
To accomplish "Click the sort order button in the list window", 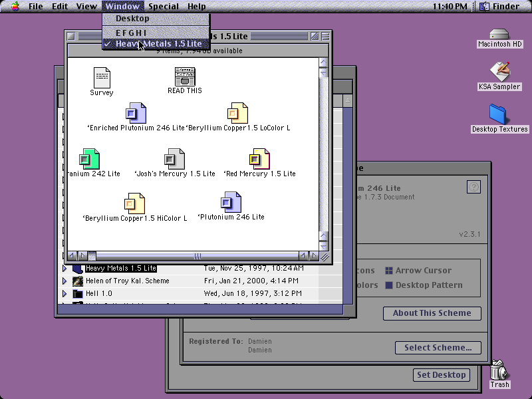I will [x=347, y=100].
